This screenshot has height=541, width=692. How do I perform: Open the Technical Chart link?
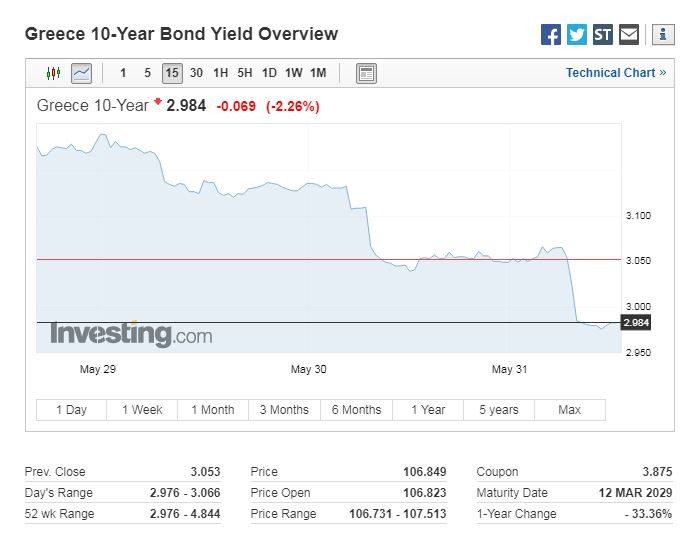point(616,73)
